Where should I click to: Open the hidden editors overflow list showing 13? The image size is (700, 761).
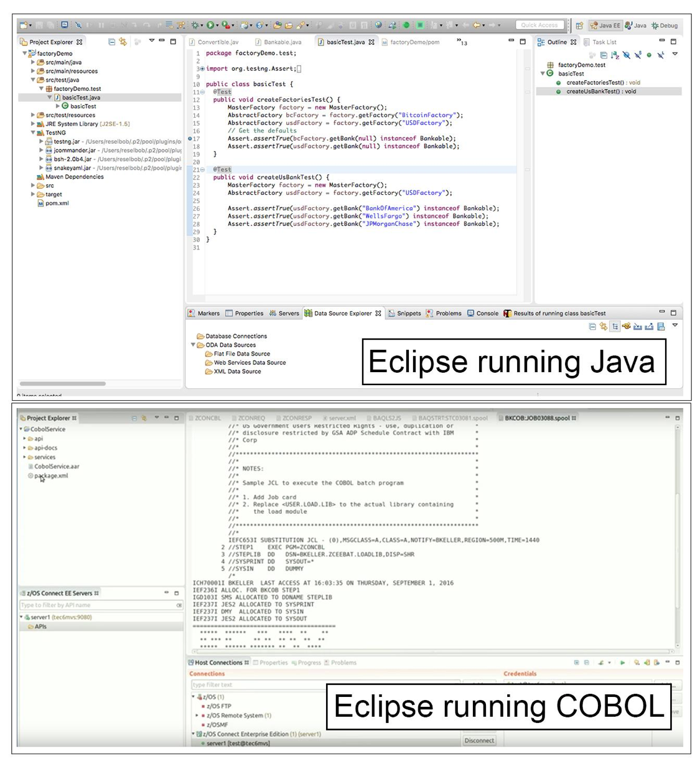[462, 42]
